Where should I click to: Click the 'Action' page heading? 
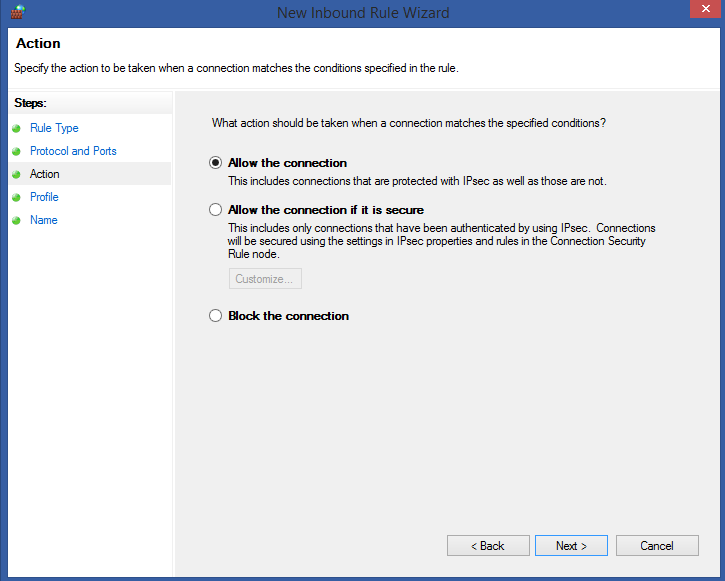[38, 43]
